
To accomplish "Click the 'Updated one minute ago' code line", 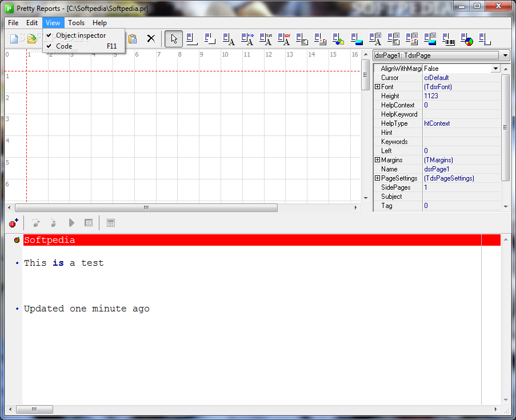I will pyautogui.click(x=86, y=309).
